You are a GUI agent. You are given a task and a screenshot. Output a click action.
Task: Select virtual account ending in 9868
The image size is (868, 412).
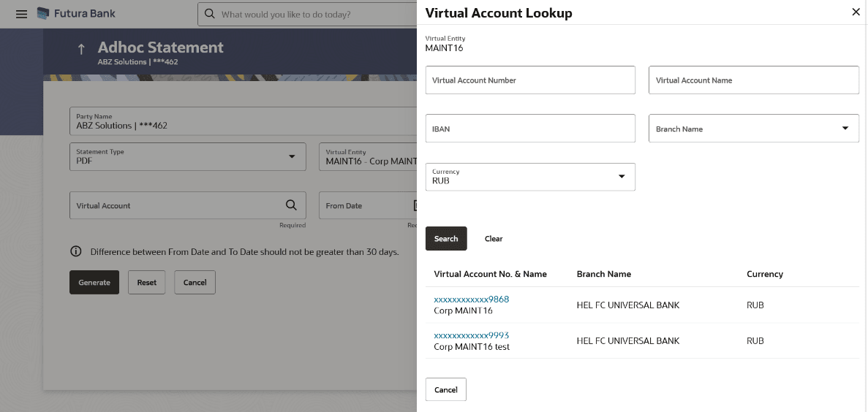pos(472,300)
